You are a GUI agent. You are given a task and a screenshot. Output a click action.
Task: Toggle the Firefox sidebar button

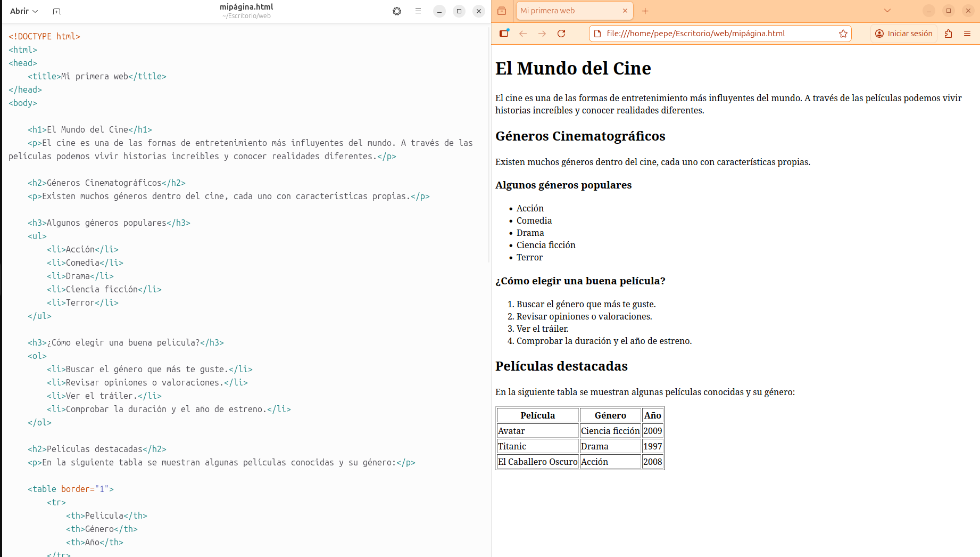tap(504, 34)
